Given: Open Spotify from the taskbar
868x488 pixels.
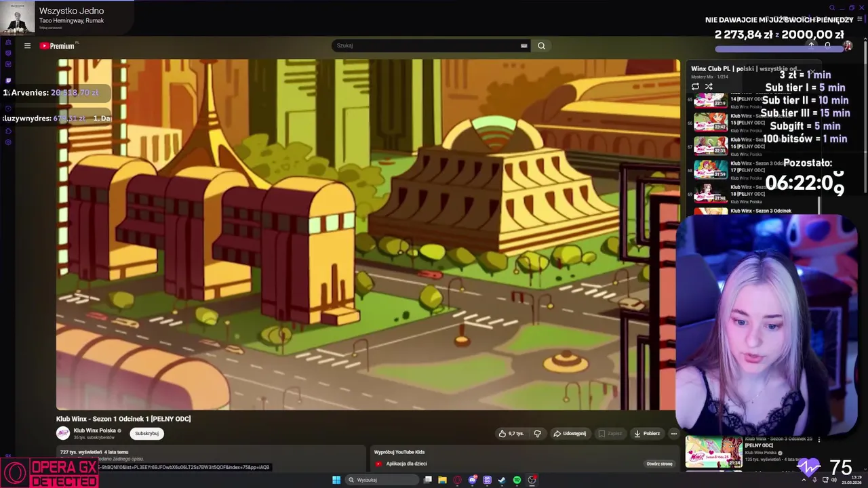Looking at the screenshot, I should (517, 480).
